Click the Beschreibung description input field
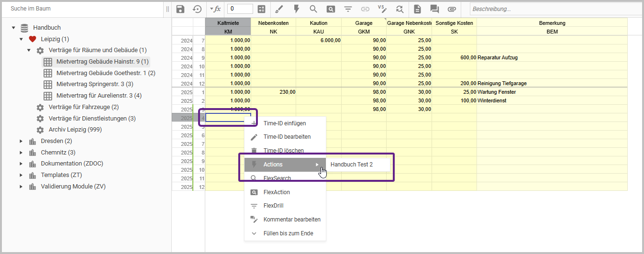Image resolution: width=644 pixels, height=254 pixels. click(555, 9)
